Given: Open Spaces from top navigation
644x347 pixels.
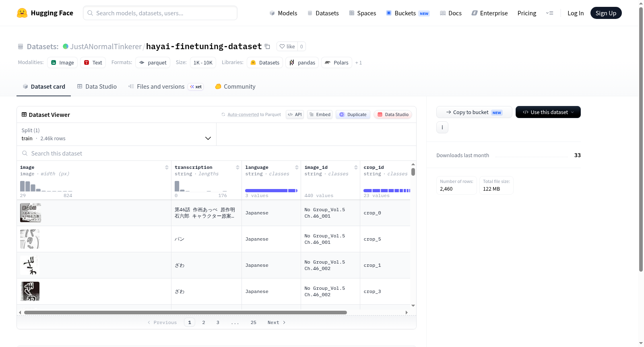Looking at the screenshot, I should point(362,13).
